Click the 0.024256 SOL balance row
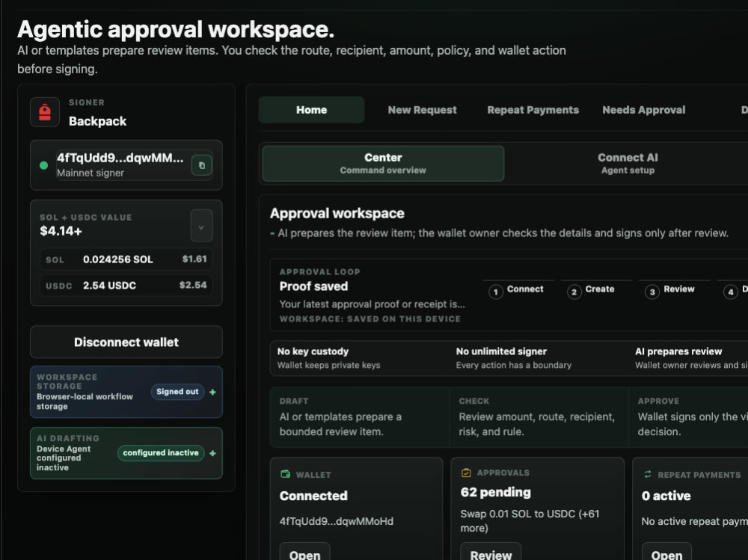This screenshot has height=560, width=748. click(x=126, y=259)
